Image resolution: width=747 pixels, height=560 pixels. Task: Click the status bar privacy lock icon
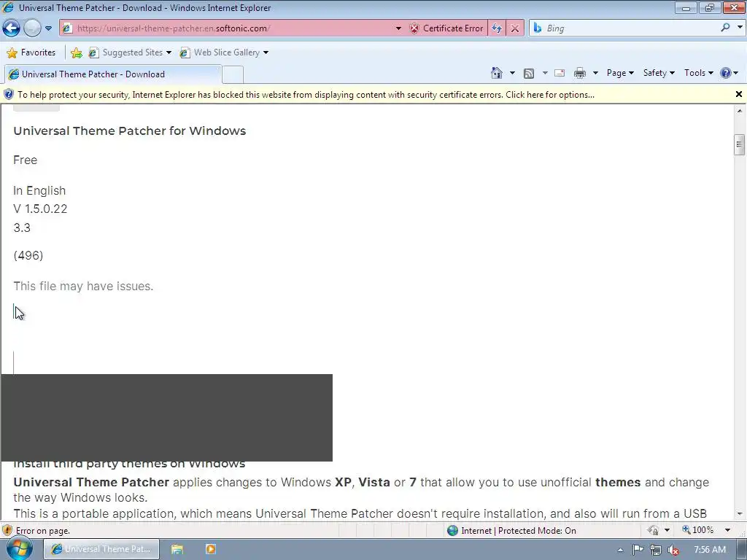[x=653, y=531]
